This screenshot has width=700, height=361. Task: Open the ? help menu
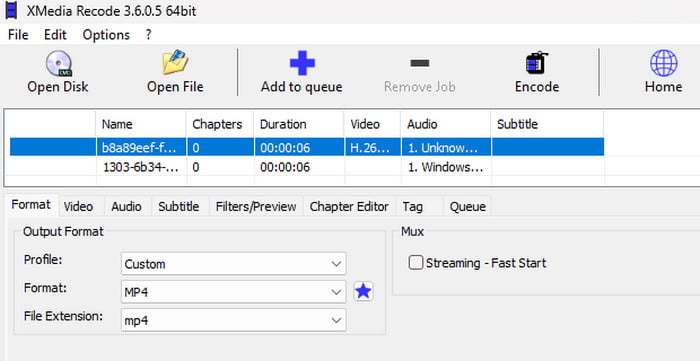click(149, 35)
